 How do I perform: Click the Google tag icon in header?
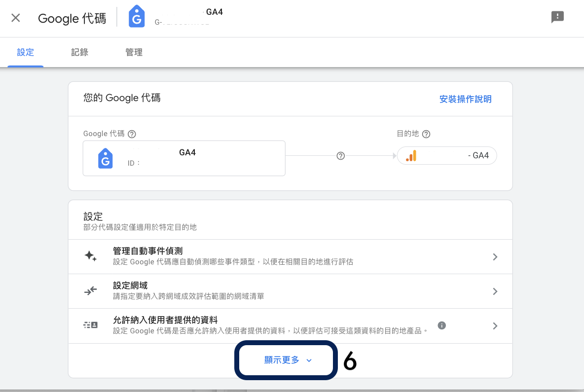137,16
